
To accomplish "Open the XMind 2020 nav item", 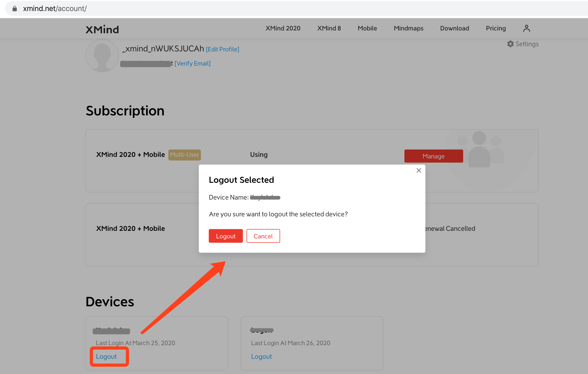I will tap(283, 28).
